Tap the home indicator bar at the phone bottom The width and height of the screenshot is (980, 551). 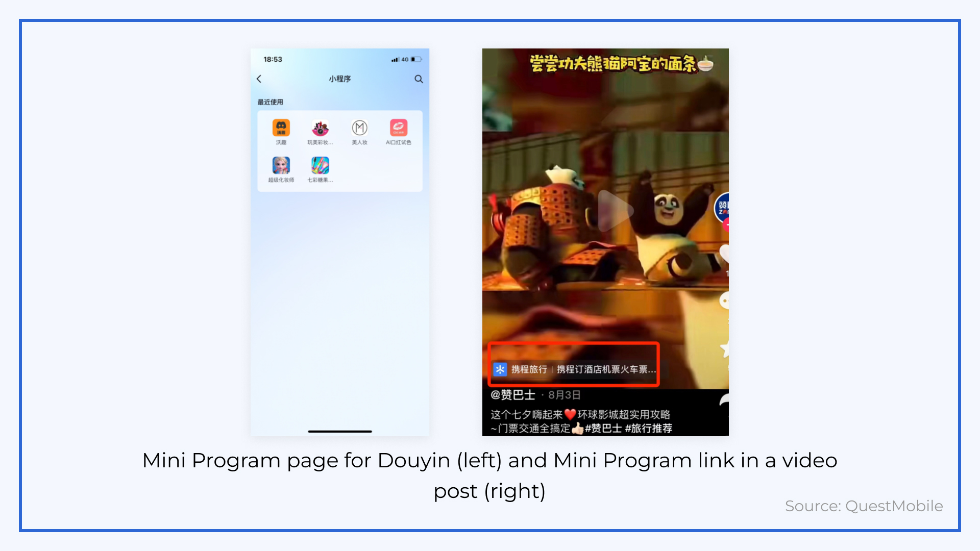click(340, 432)
